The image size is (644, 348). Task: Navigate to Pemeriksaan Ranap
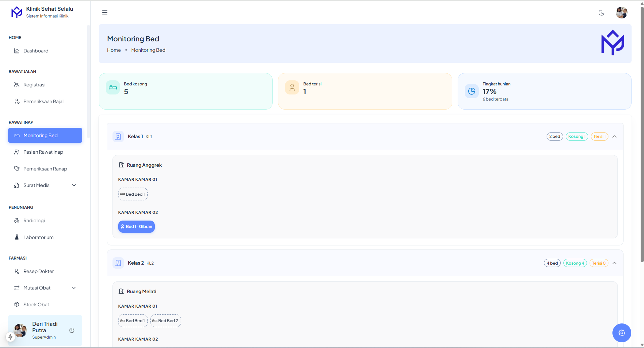point(45,169)
